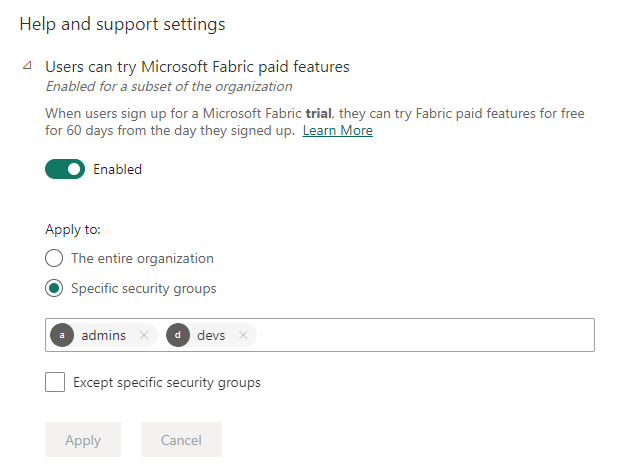Click the 'Users can try Microsoft Fabric paid features' title
This screenshot has width=631, height=470.
coord(197,67)
